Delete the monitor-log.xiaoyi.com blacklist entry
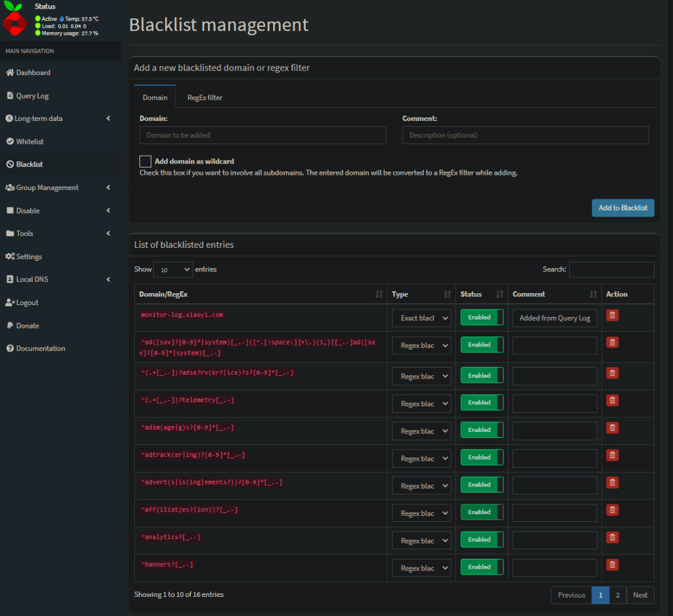This screenshot has height=616, width=673. pos(612,316)
